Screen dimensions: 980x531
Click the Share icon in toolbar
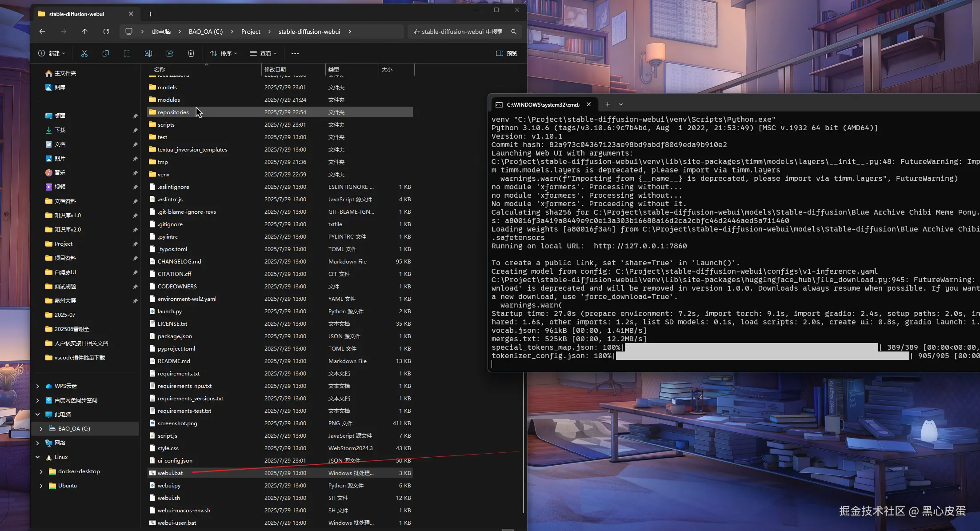pyautogui.click(x=170, y=53)
